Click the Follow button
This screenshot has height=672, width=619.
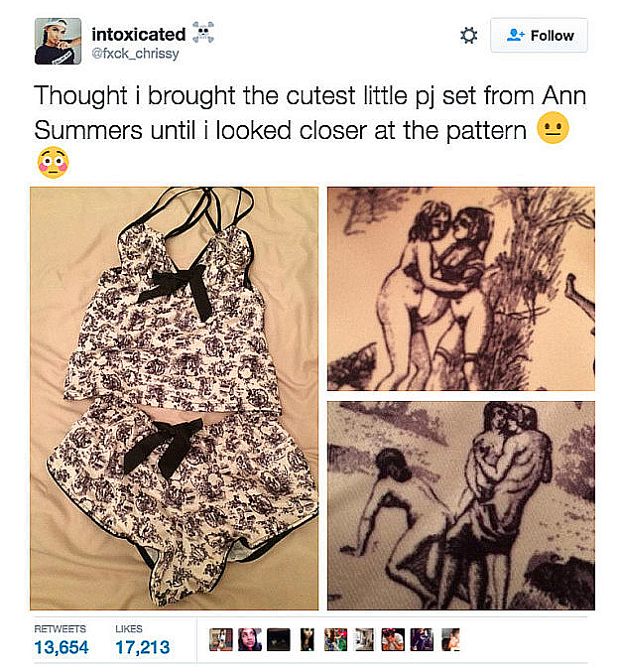pyautogui.click(x=539, y=36)
